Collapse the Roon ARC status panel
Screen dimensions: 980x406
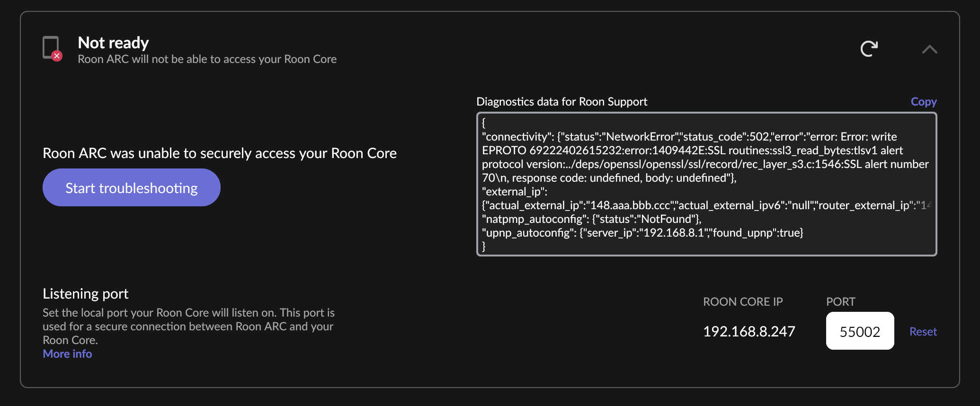tap(930, 49)
